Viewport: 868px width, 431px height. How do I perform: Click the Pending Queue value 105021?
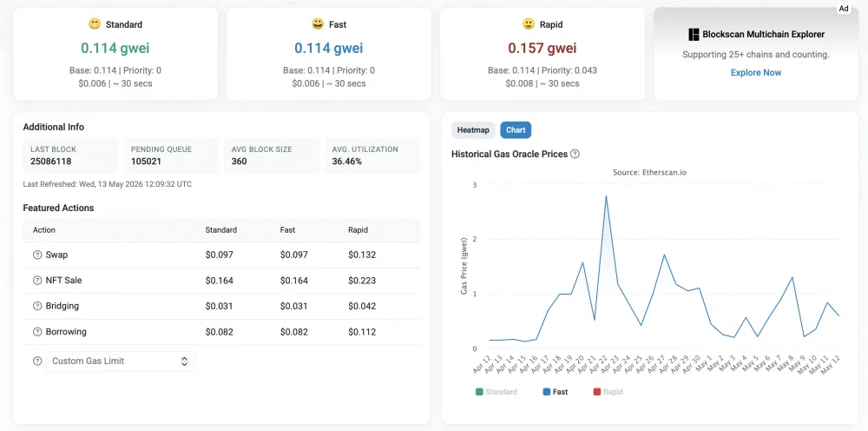pyautogui.click(x=147, y=162)
